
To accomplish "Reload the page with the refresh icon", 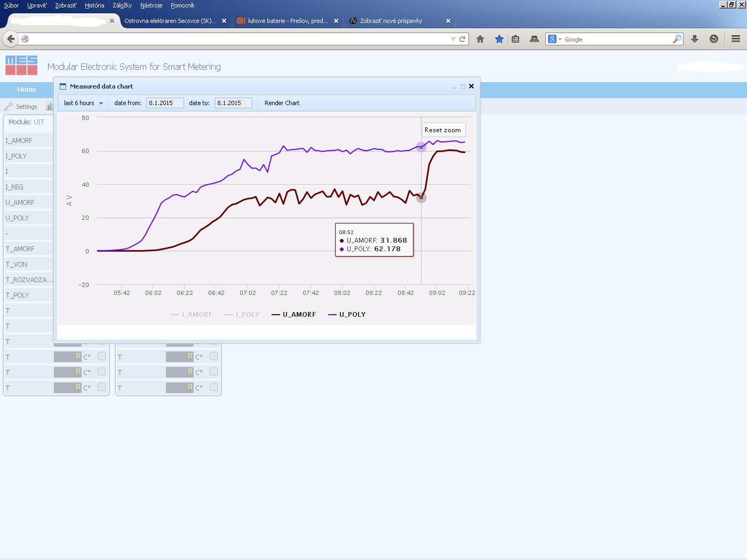I will [x=463, y=39].
